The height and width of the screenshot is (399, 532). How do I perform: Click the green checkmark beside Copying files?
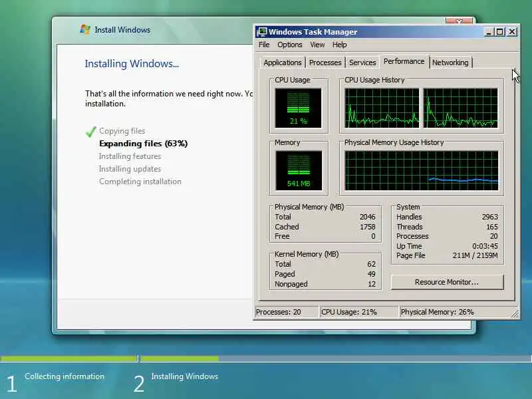(90, 132)
